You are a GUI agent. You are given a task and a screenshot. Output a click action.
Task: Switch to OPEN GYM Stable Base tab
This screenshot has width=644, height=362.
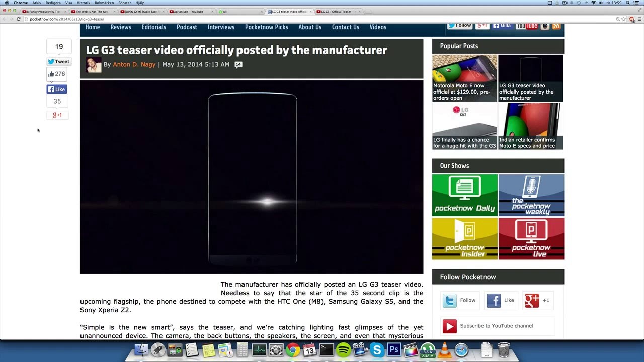tap(141, 12)
